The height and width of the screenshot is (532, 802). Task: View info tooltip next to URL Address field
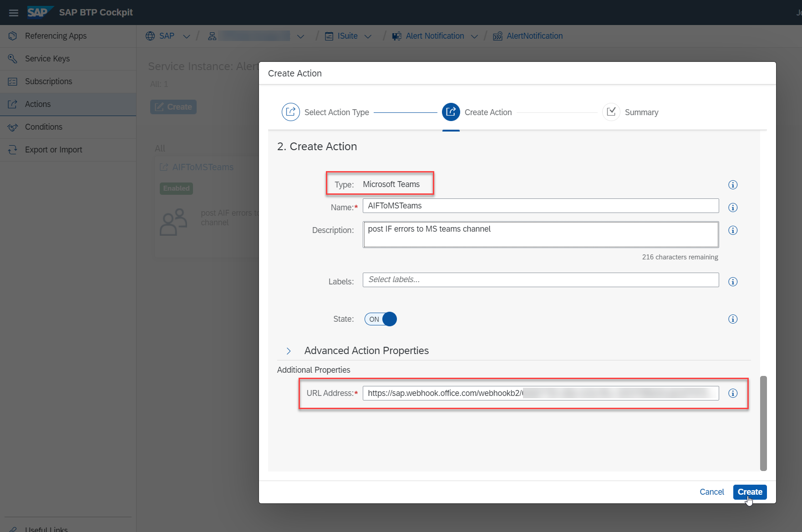733,393
